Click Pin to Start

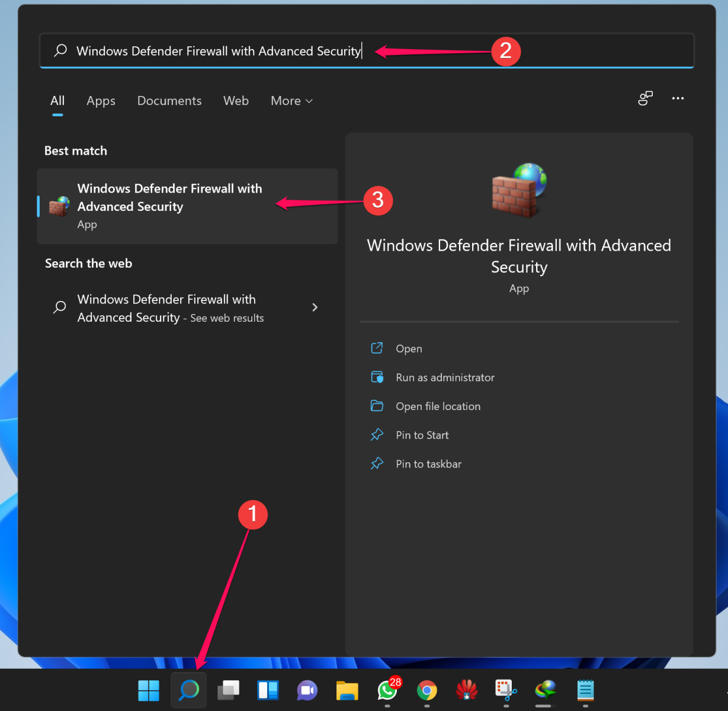[x=422, y=435]
